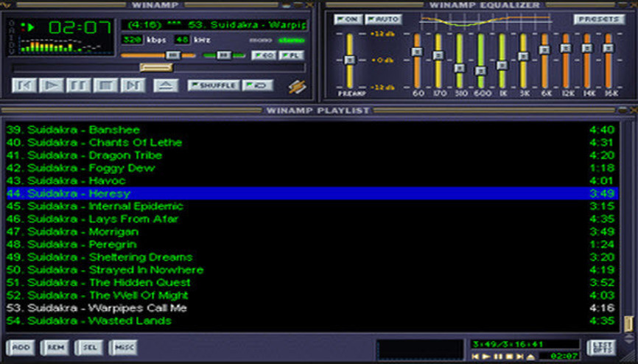Open file with the Eject button
Image resolution: width=638 pixels, height=364 pixels.
[x=166, y=85]
